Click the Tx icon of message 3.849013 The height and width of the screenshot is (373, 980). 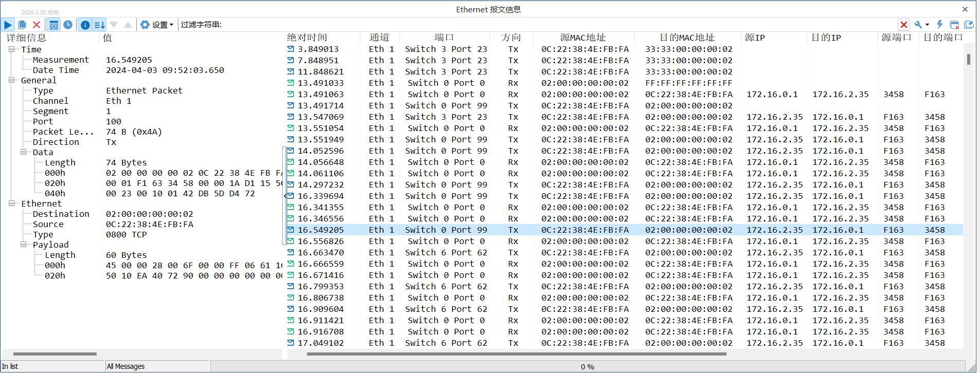click(x=291, y=49)
